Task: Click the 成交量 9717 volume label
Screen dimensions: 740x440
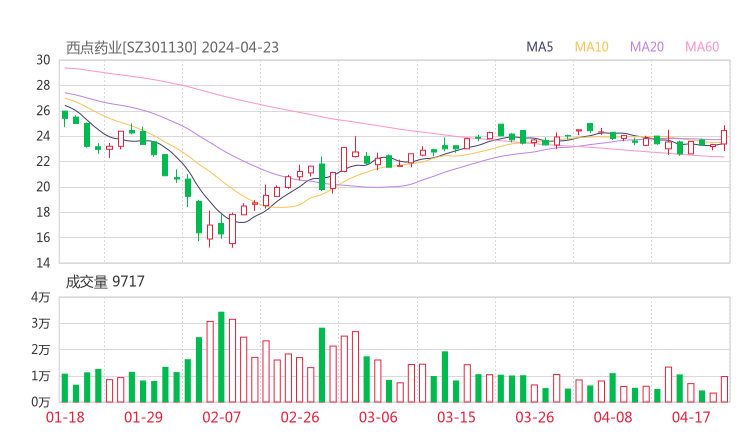Action: (105, 281)
